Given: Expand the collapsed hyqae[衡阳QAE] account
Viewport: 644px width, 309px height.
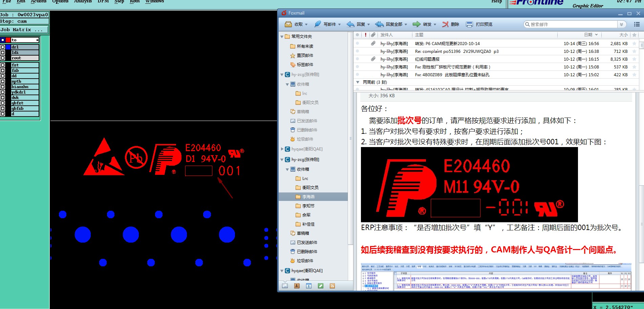Looking at the screenshot, I should pos(282,149).
